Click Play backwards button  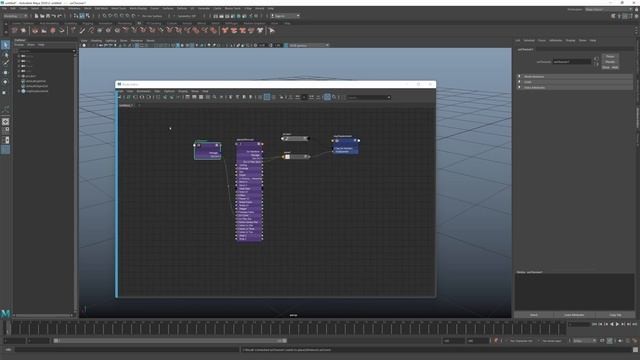point(611,324)
